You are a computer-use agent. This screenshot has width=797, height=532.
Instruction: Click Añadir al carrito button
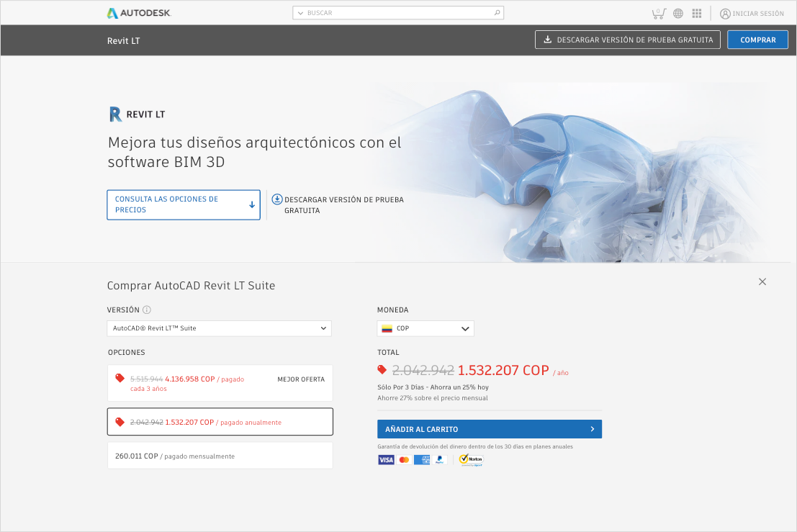point(490,429)
